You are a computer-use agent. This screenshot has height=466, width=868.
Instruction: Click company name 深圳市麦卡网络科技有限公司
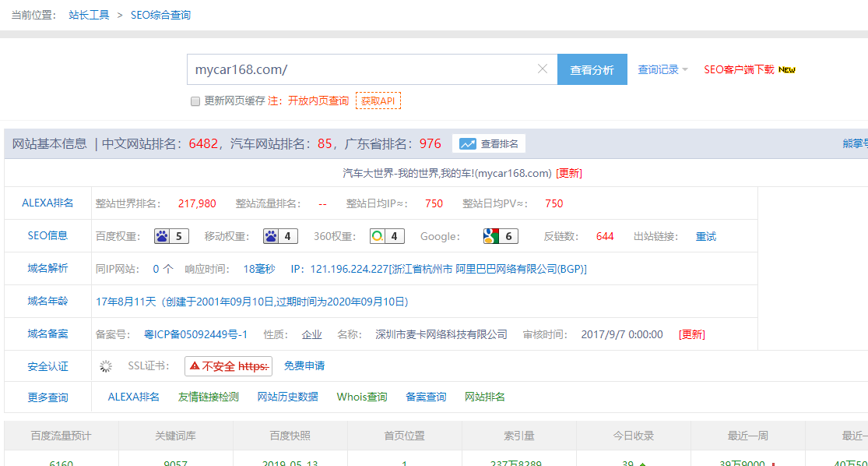tap(441, 334)
